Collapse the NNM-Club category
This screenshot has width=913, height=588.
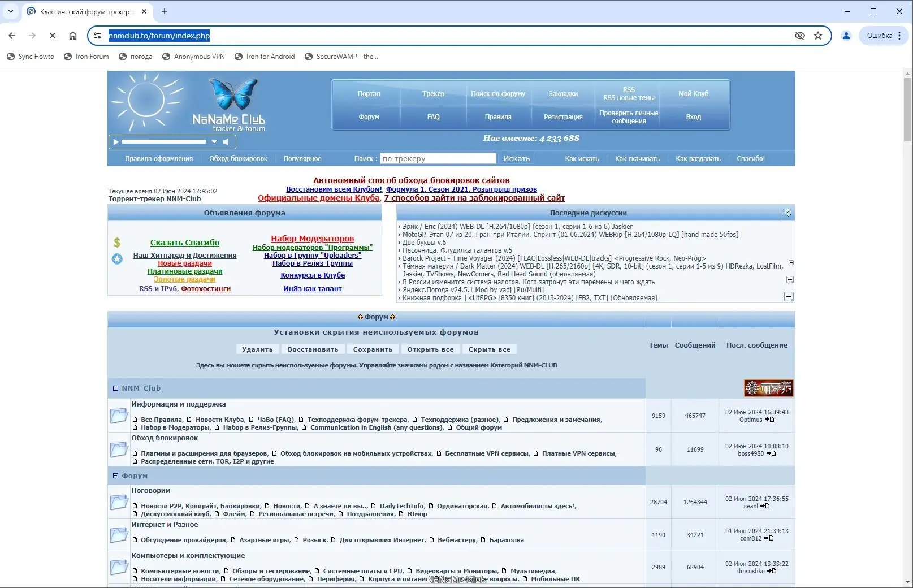pyautogui.click(x=115, y=388)
